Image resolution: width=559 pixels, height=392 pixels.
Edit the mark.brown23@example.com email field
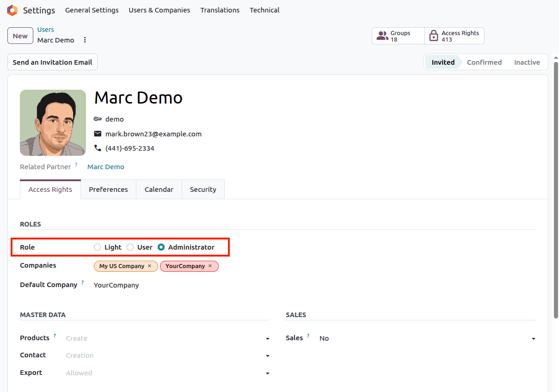pos(154,134)
